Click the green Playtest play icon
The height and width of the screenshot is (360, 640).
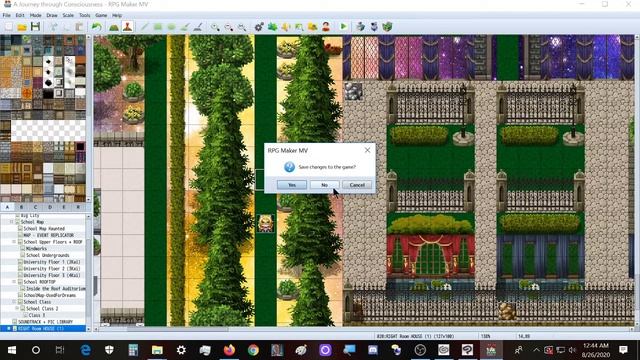(343, 27)
